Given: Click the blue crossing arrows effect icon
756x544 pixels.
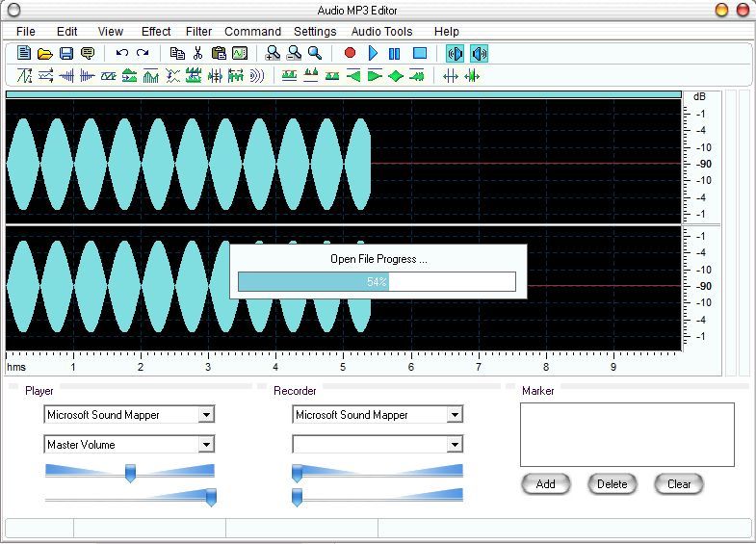Looking at the screenshot, I should 45,76.
